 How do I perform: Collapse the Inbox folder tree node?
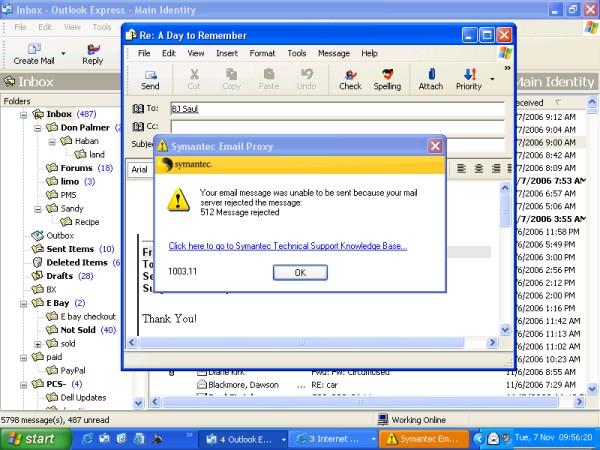point(23,114)
